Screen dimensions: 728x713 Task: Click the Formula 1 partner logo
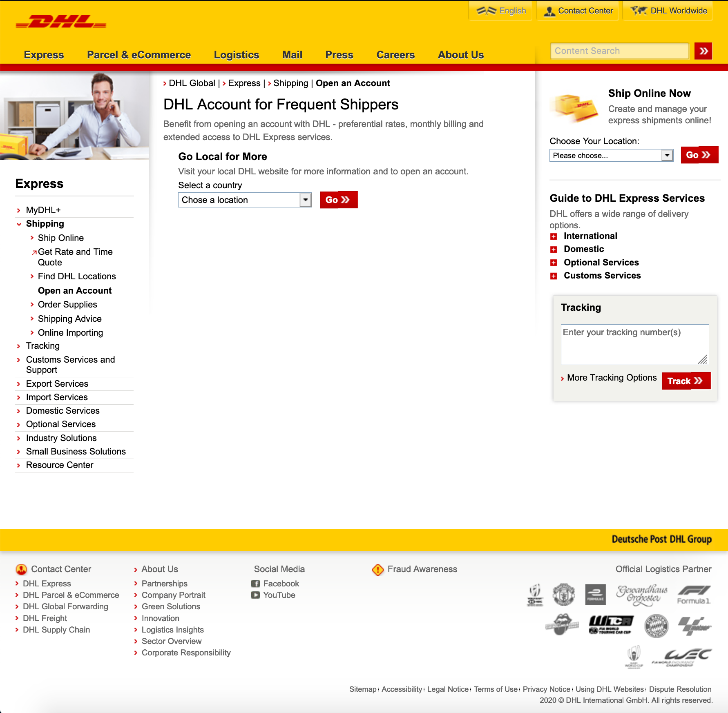coord(694,595)
